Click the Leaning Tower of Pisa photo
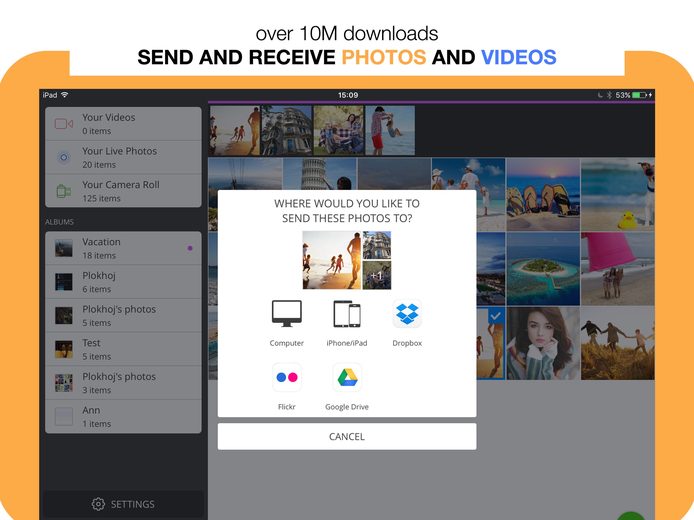The height and width of the screenshot is (520, 694). [320, 174]
